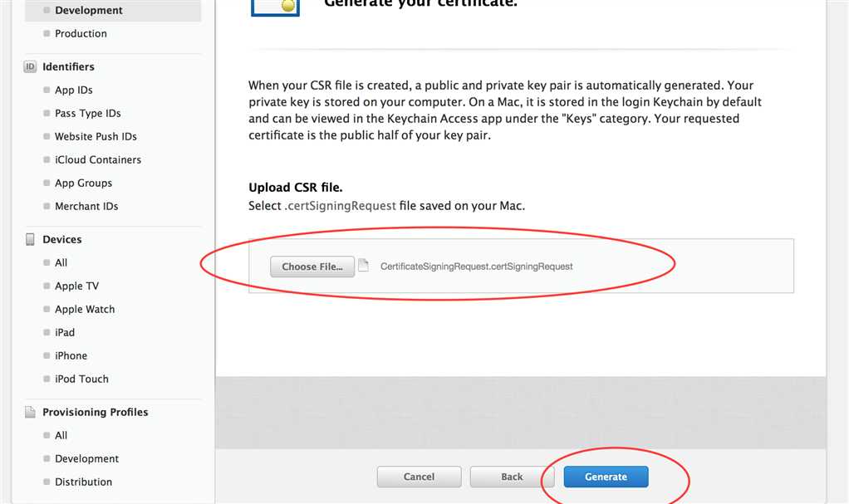Click the certificate badge icon
The image size is (849, 504).
tap(275, 7)
